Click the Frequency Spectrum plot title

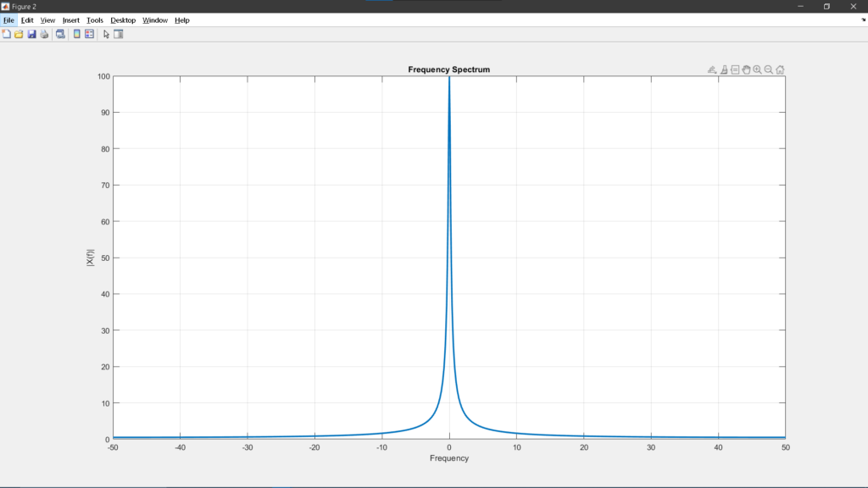tap(448, 69)
